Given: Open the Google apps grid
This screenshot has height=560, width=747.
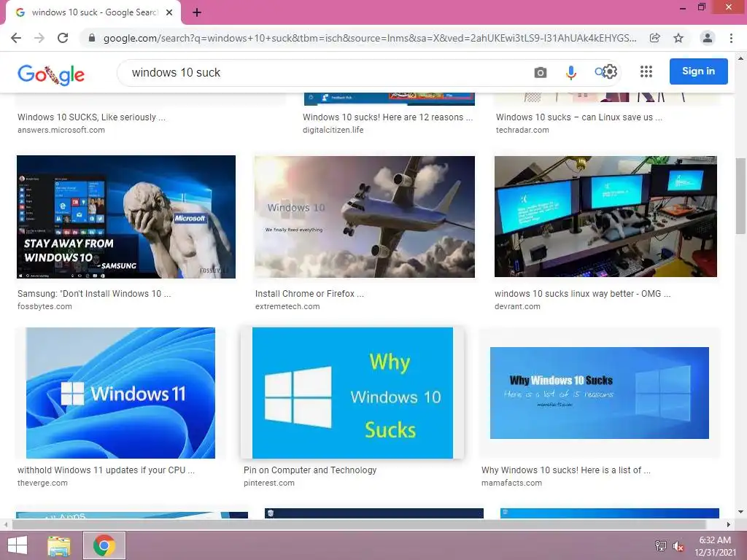Looking at the screenshot, I should coord(646,72).
